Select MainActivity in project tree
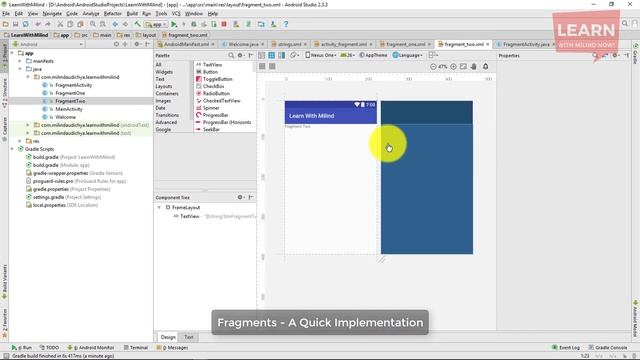The height and width of the screenshot is (360, 640). [69, 109]
